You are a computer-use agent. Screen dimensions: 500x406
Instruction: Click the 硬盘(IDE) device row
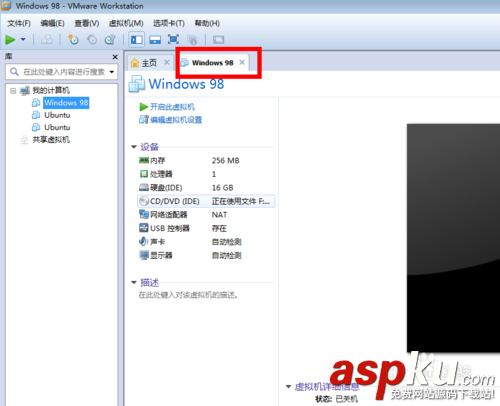[206, 188]
